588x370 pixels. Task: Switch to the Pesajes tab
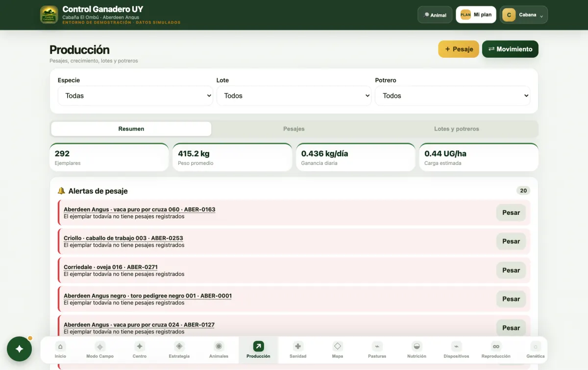pyautogui.click(x=294, y=129)
